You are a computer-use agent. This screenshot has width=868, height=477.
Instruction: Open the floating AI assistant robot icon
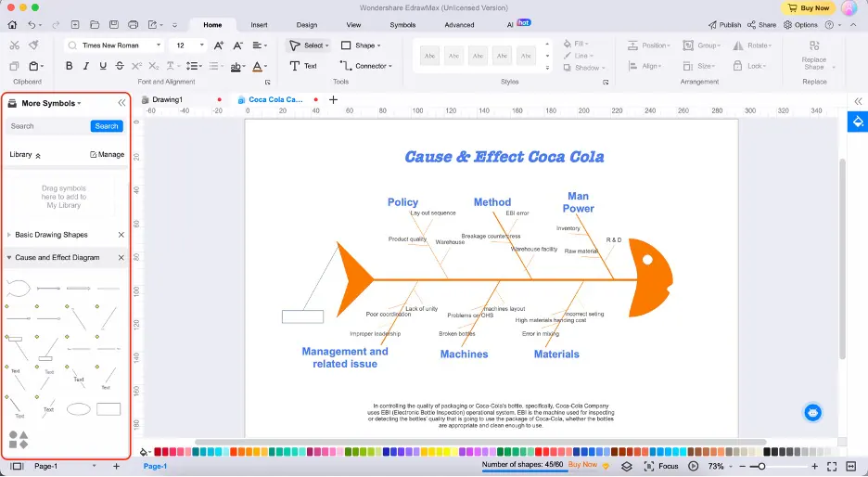pos(812,412)
